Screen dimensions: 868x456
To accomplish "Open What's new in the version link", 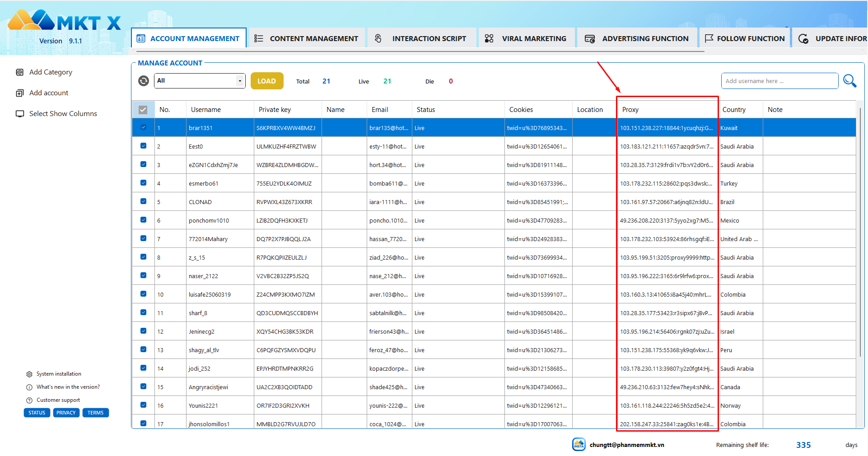I will pyautogui.click(x=68, y=387).
